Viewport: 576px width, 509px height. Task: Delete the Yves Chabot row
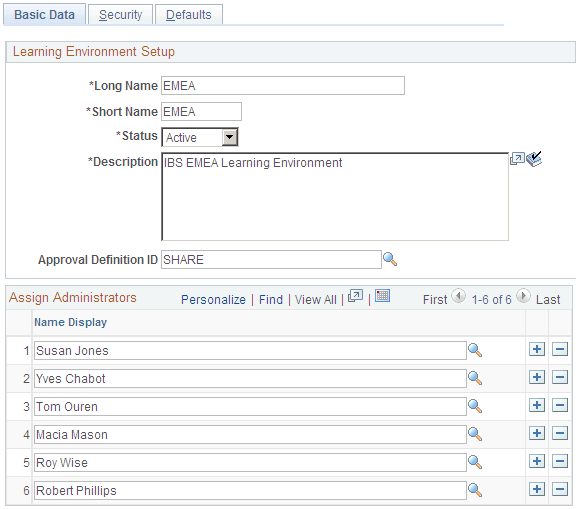pyautogui.click(x=560, y=377)
